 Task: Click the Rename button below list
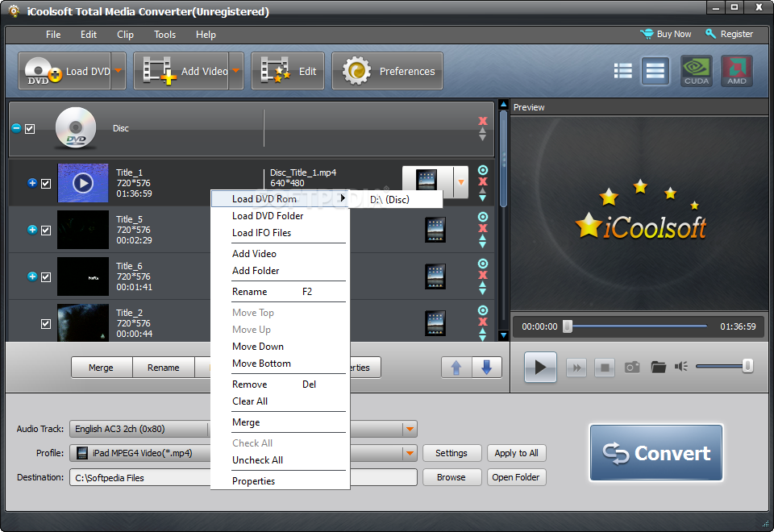click(164, 368)
